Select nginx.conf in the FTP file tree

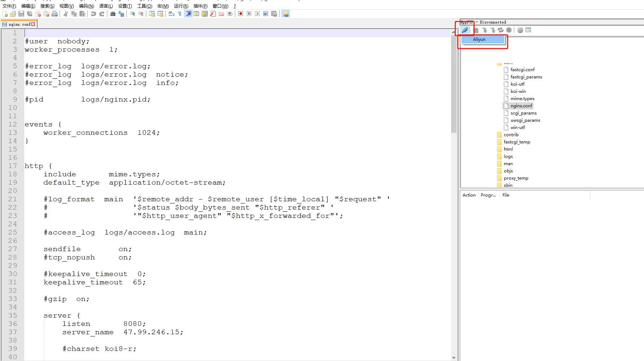coord(521,106)
